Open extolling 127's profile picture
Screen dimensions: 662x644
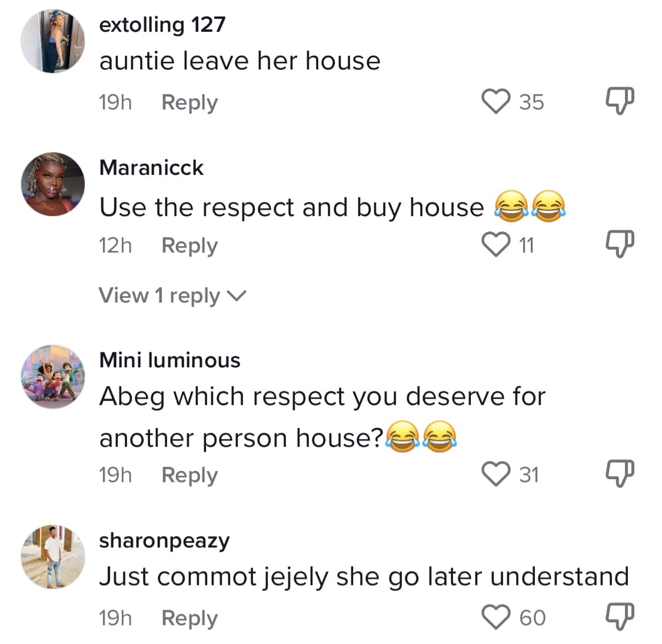(53, 41)
